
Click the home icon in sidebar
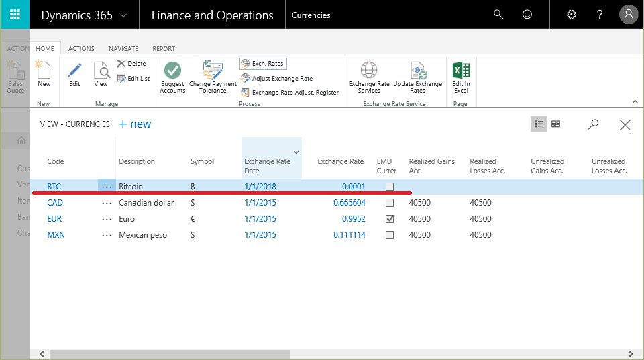[x=21, y=140]
